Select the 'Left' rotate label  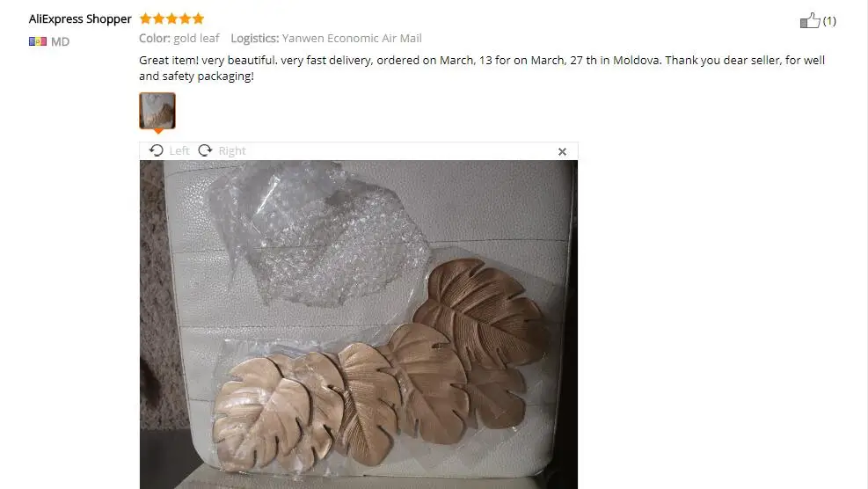[179, 150]
